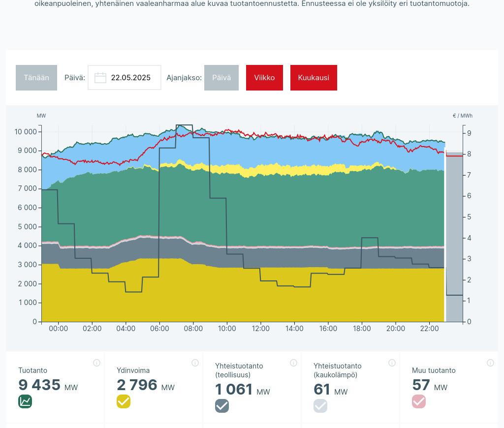Image resolution: width=504 pixels, height=428 pixels.
Task: Select the Päivä time period
Action: pyautogui.click(x=221, y=78)
